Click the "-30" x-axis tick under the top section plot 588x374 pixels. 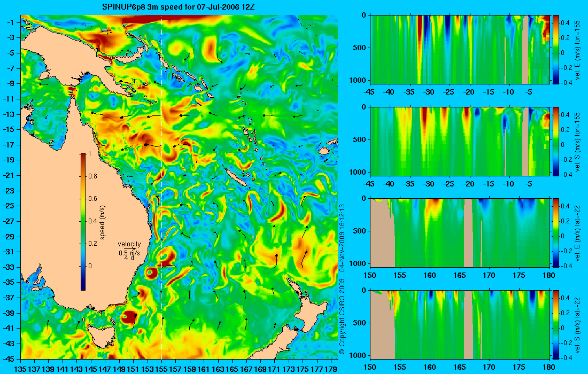point(429,92)
